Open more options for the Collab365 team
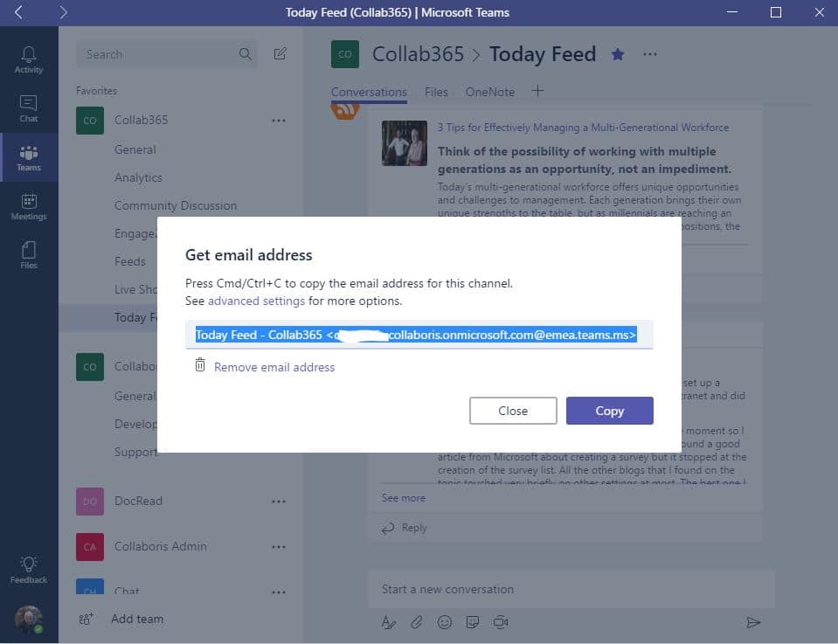The image size is (838, 644). tap(279, 120)
